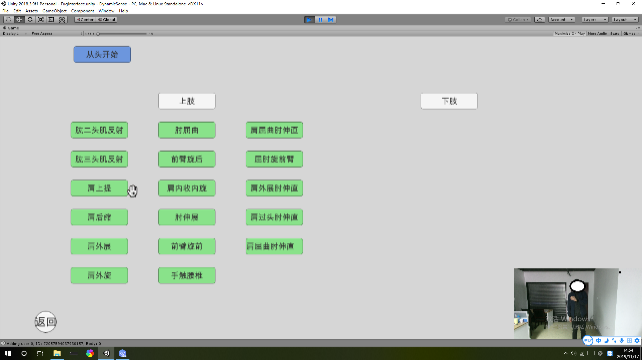Open the Account dropdown
This screenshot has height=360, width=642.
pyautogui.click(x=561, y=19)
